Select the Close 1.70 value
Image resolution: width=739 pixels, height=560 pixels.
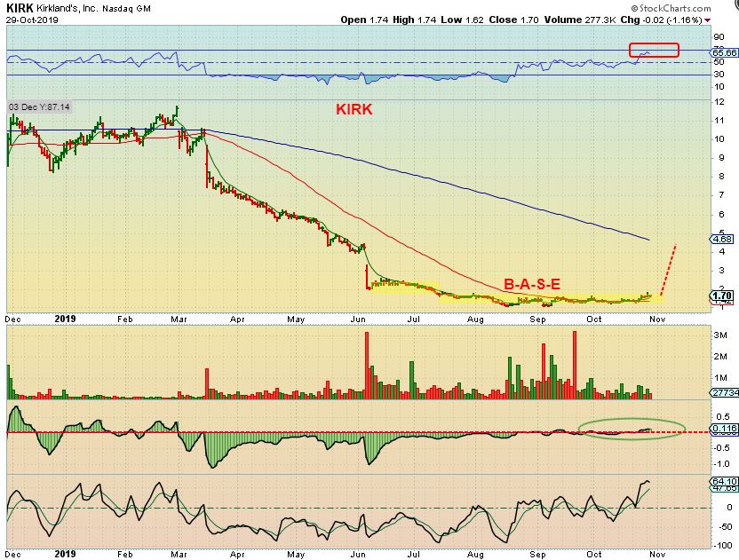513,20
